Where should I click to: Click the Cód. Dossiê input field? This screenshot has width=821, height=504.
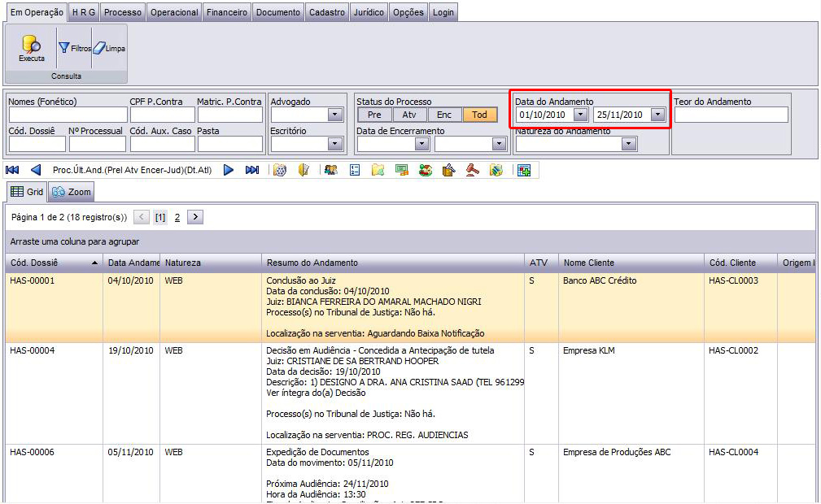tap(37, 144)
